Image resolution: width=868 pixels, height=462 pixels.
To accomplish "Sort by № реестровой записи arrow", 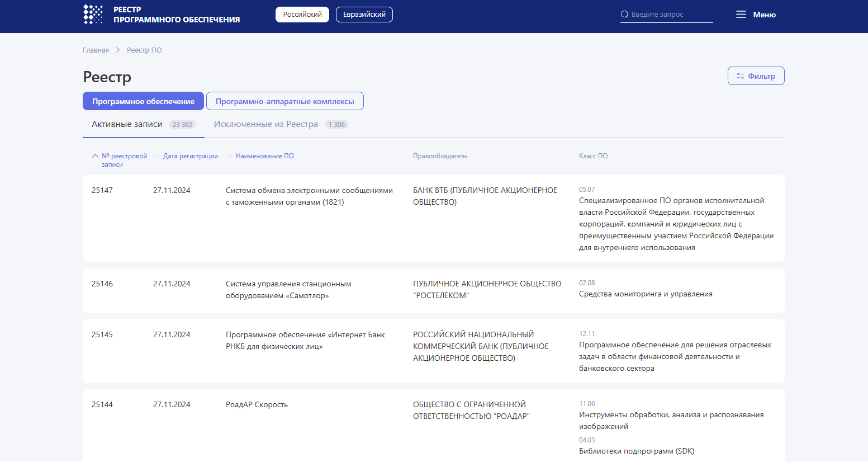I will click(95, 156).
